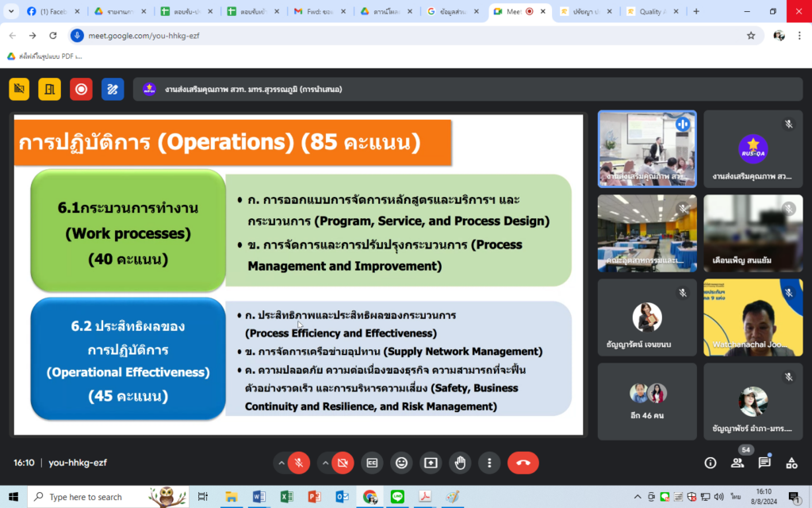Toggle the camera on/off button
The image size is (812, 508).
pos(343,463)
